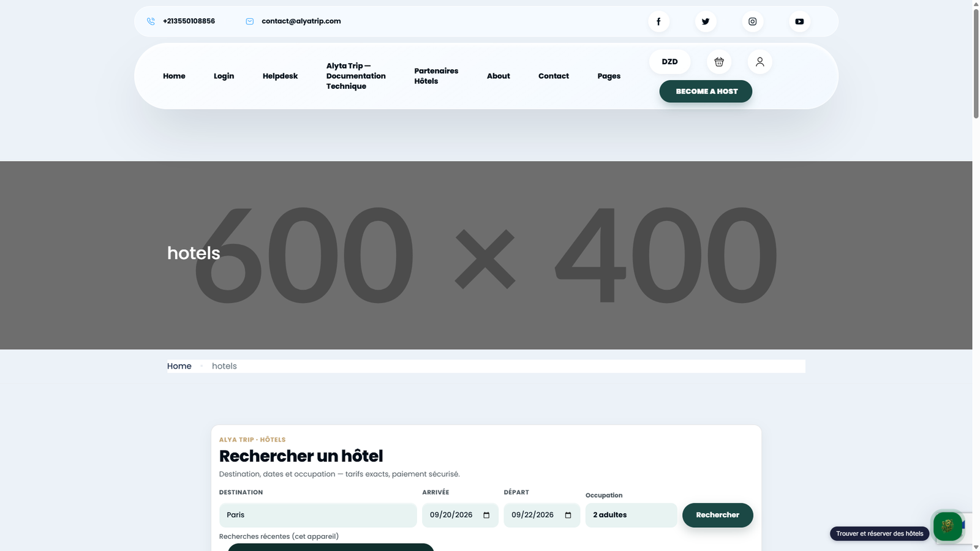Click the envelope icon beside the email address
The width and height of the screenshot is (980, 551).
(250, 21)
